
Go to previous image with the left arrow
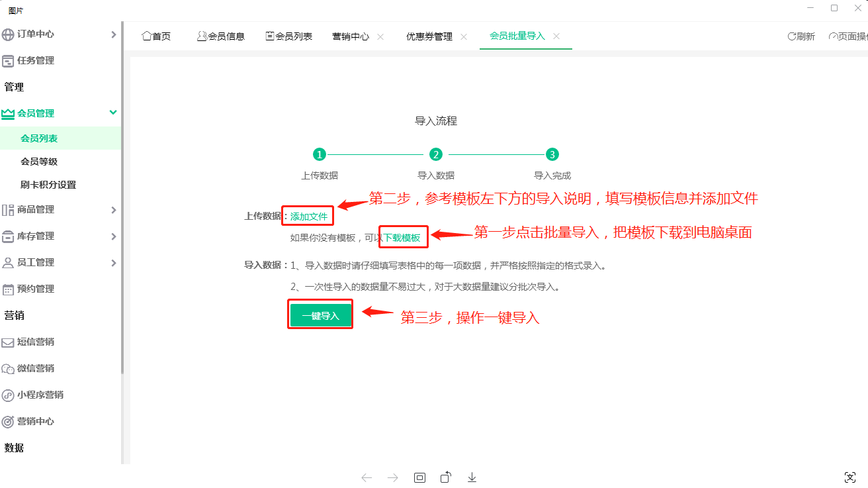[367, 477]
